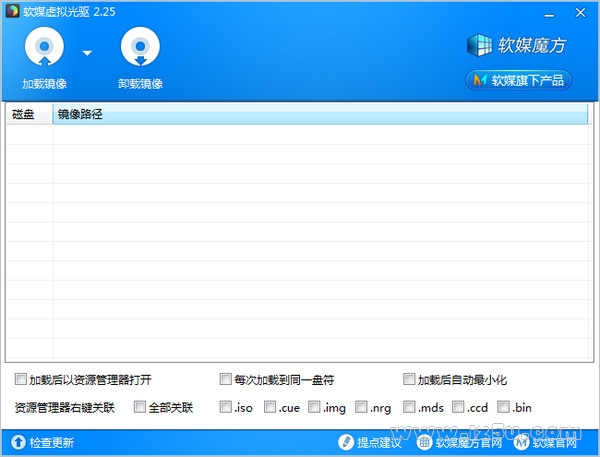Toggle 每次加载到同一盘符 checkbox
The image size is (600, 457).
tap(226, 380)
